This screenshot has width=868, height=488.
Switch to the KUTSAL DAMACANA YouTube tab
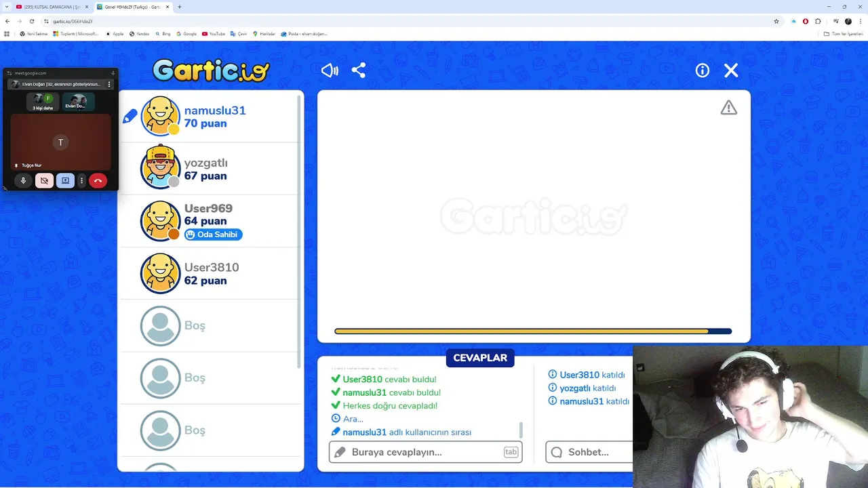52,7
